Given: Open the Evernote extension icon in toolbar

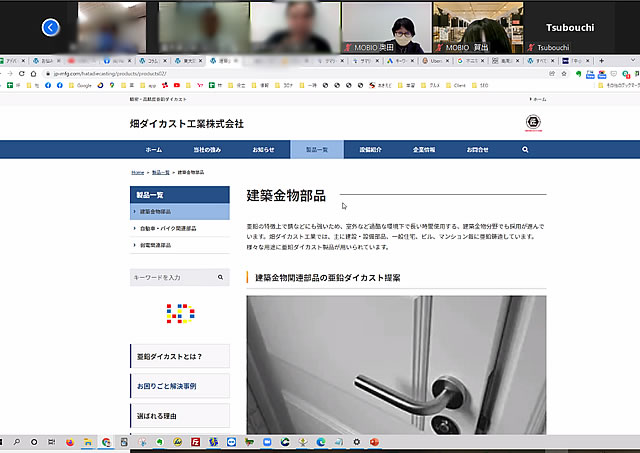Looking at the screenshot, I should (x=578, y=74).
